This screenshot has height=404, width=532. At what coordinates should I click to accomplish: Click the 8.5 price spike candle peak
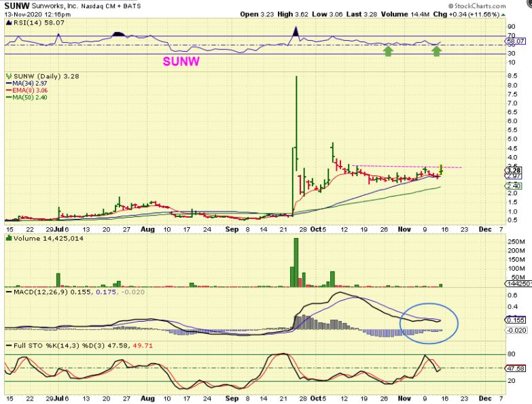(296, 78)
